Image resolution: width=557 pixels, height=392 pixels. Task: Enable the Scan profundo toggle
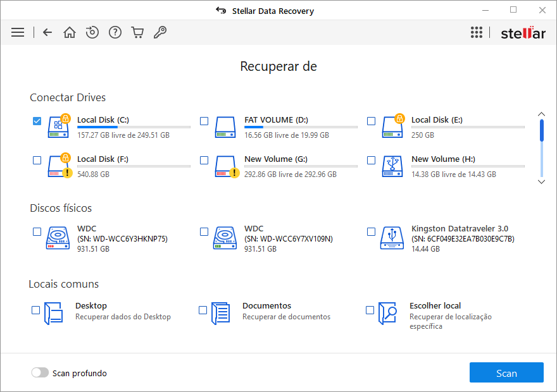[x=40, y=373]
